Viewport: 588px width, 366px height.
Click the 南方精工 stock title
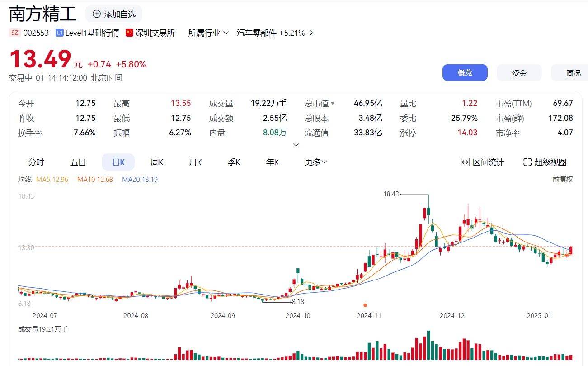point(43,14)
